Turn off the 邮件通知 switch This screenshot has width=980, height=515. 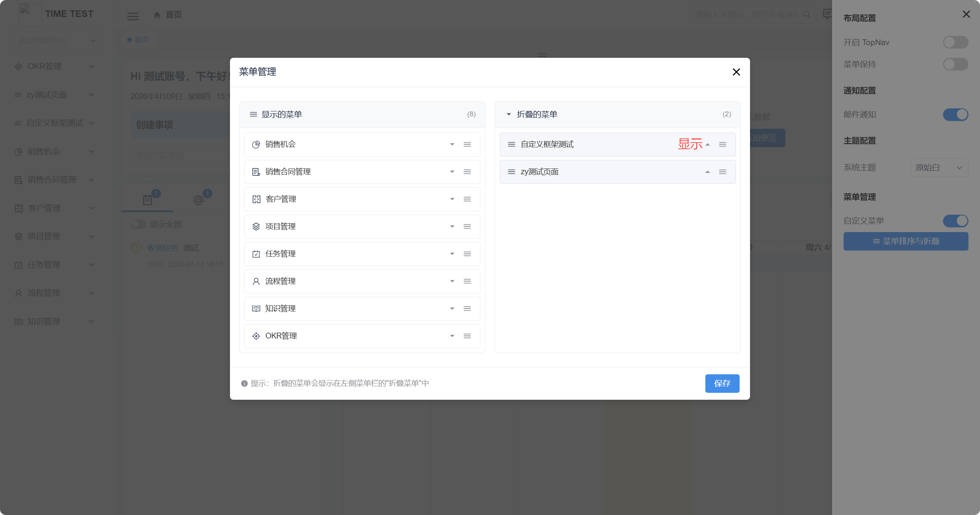(x=955, y=114)
